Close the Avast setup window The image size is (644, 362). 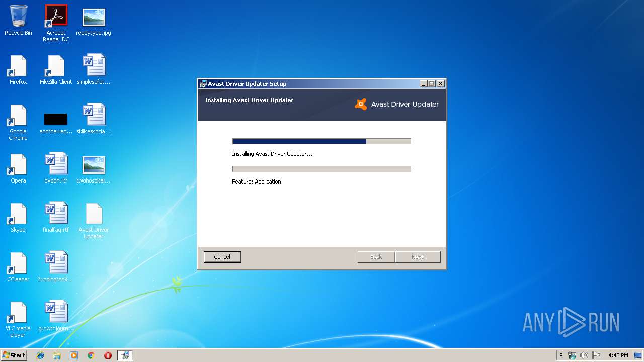(440, 84)
